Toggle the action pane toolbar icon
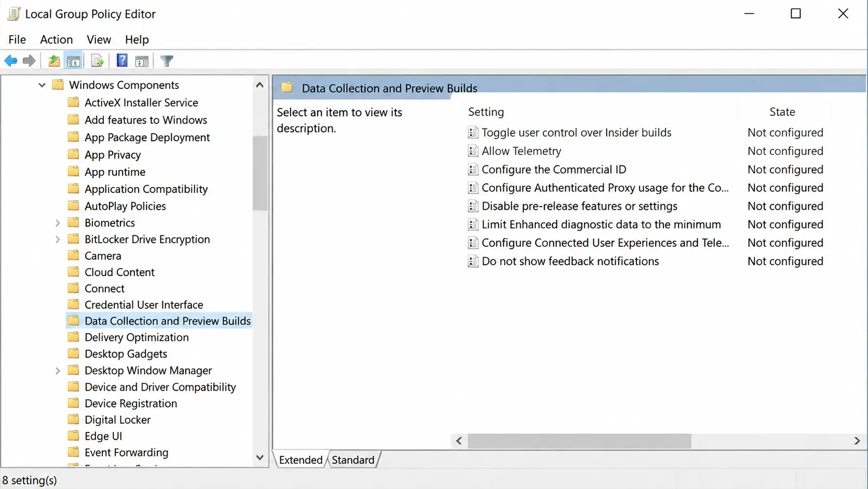 point(142,61)
